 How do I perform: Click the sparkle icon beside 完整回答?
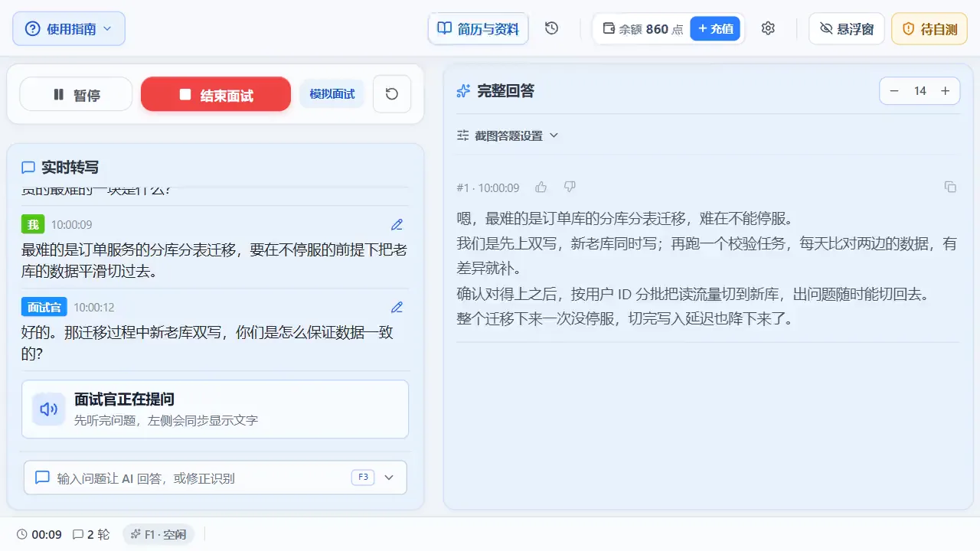click(463, 91)
